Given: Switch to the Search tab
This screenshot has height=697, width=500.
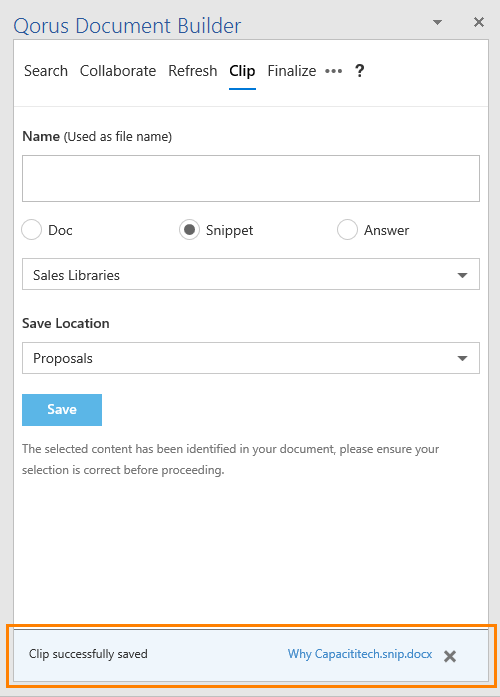Looking at the screenshot, I should 46,71.
